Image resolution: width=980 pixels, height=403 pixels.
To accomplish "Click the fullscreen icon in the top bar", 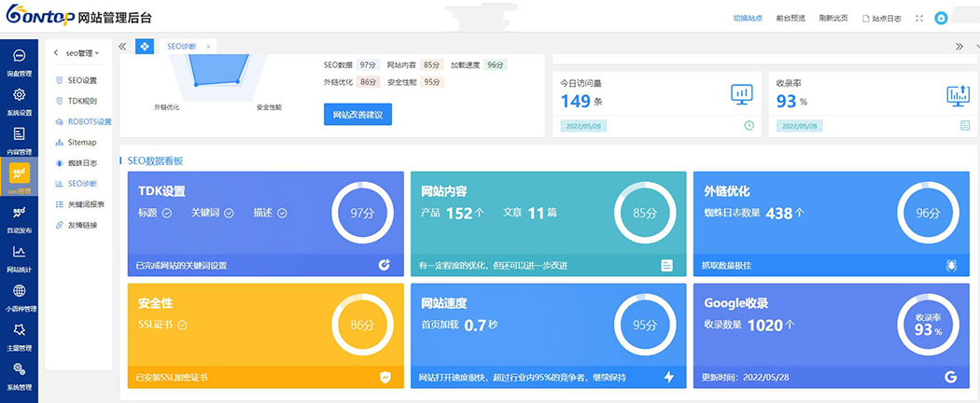I will (x=919, y=18).
